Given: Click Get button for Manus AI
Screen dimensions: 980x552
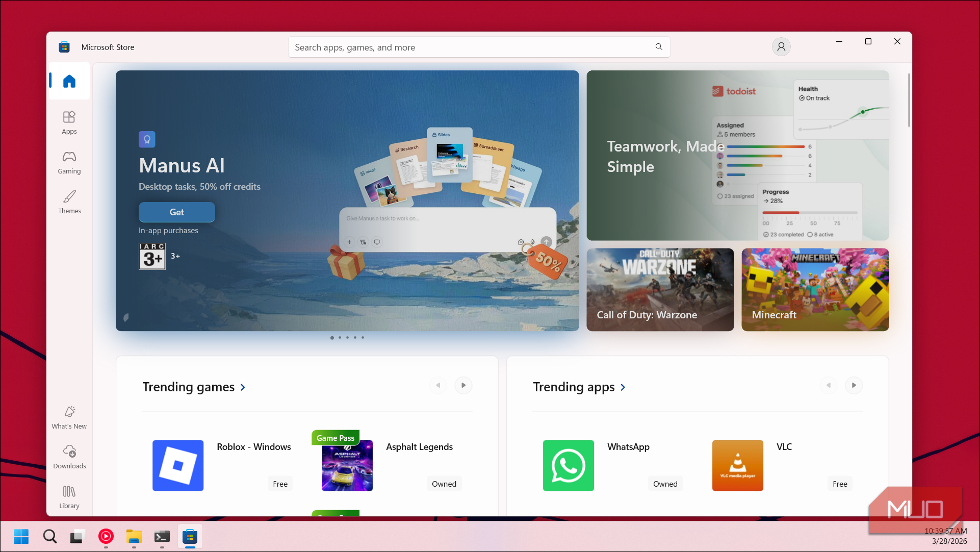Looking at the screenshot, I should point(177,212).
